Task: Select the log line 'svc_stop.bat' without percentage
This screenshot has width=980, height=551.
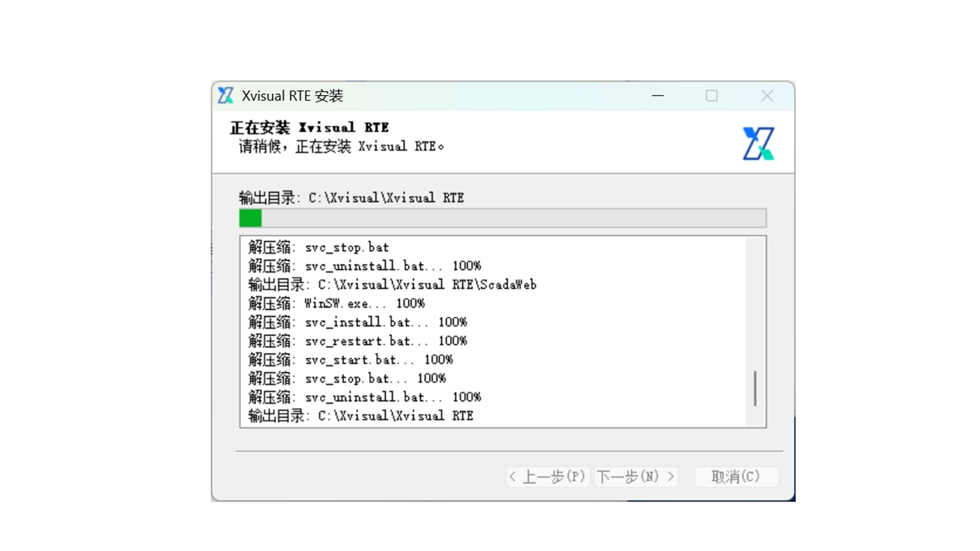Action: (x=318, y=247)
